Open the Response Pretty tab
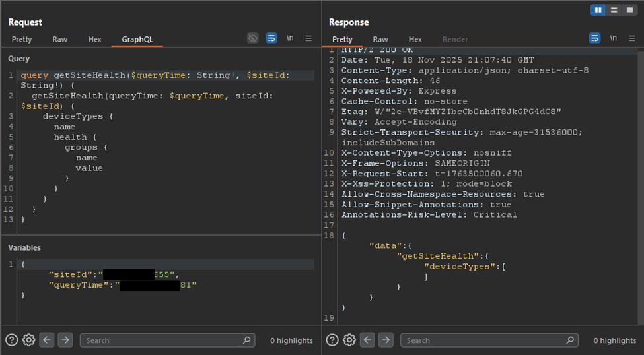The image size is (644, 355). tap(342, 40)
